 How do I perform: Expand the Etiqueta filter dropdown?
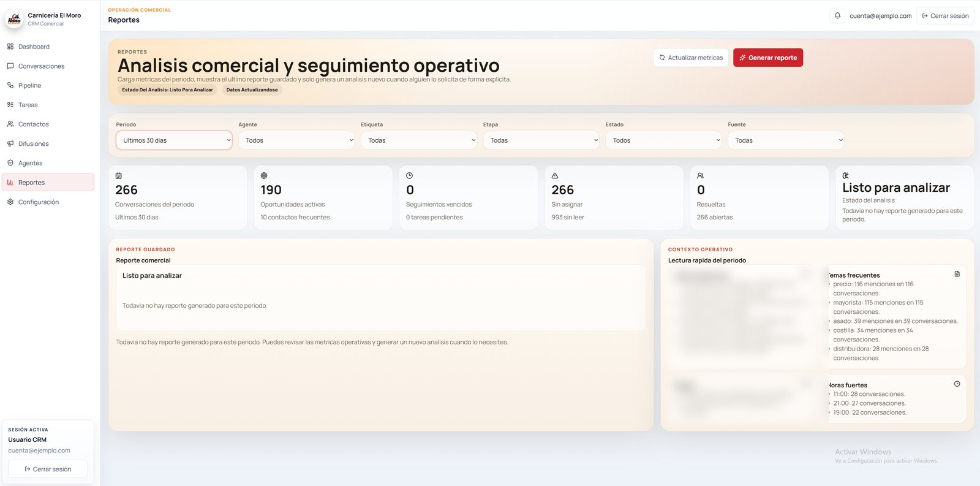click(419, 140)
